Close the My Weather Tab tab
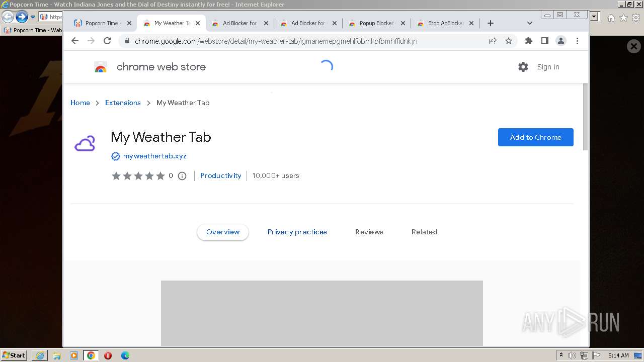 click(x=198, y=23)
